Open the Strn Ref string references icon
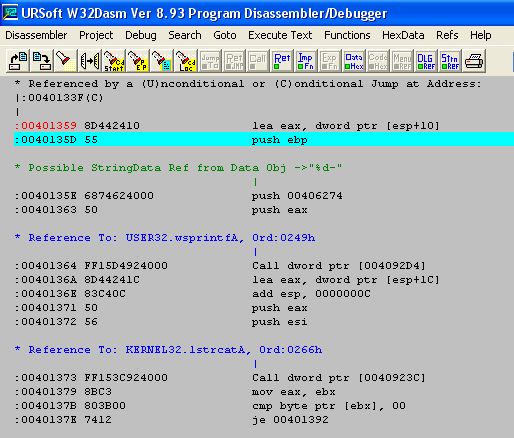The width and height of the screenshot is (514, 438). [450, 61]
